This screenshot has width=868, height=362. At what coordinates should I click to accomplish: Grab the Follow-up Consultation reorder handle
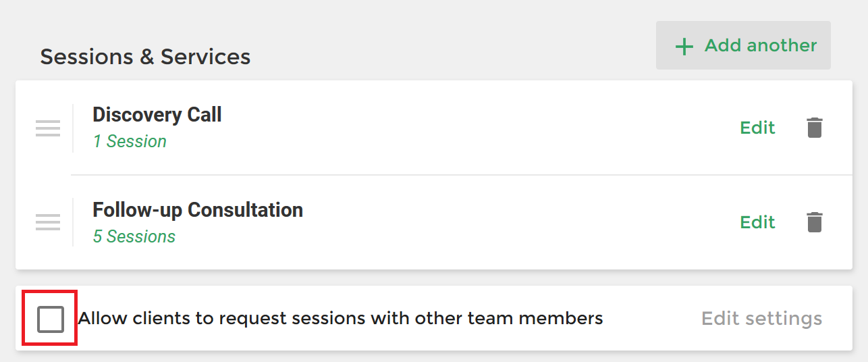48,222
